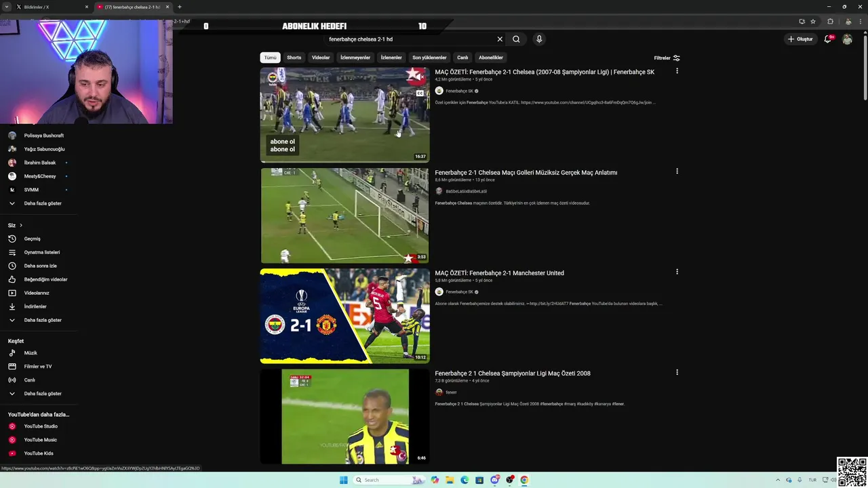Image resolution: width=868 pixels, height=488 pixels.
Task: Select the Canlı filter chip
Action: click(x=462, y=58)
